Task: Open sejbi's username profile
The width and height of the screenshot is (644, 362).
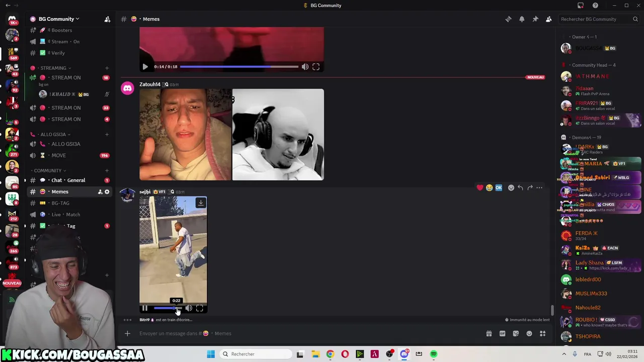Action: [x=145, y=192]
